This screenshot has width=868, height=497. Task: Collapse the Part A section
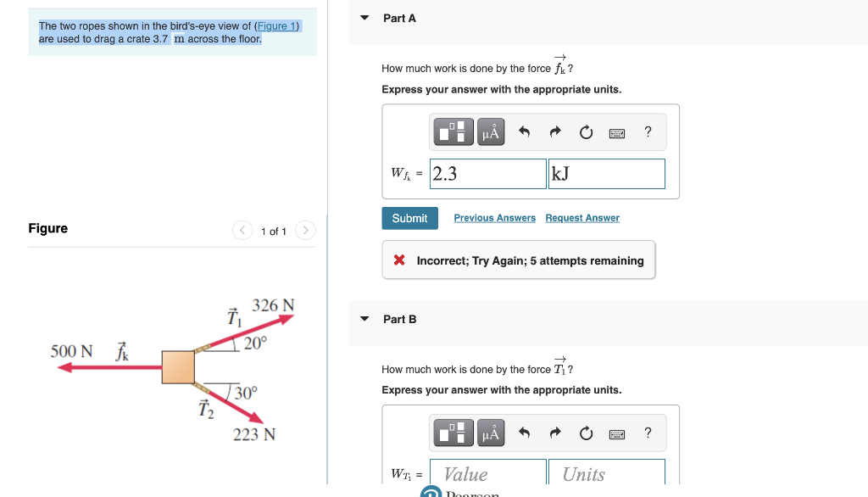(364, 18)
